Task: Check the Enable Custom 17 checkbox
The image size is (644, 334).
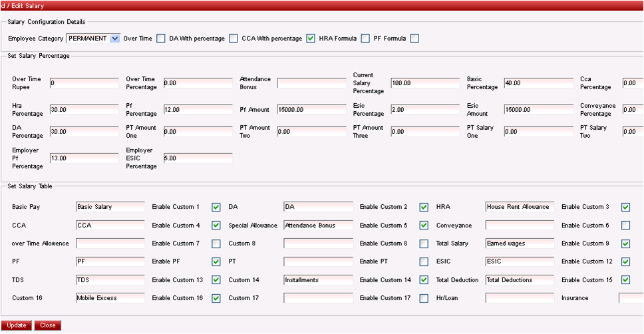Action: (424, 298)
